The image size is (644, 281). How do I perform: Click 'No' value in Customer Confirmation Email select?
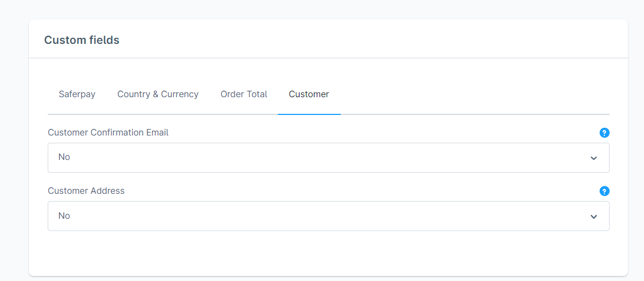pos(64,157)
